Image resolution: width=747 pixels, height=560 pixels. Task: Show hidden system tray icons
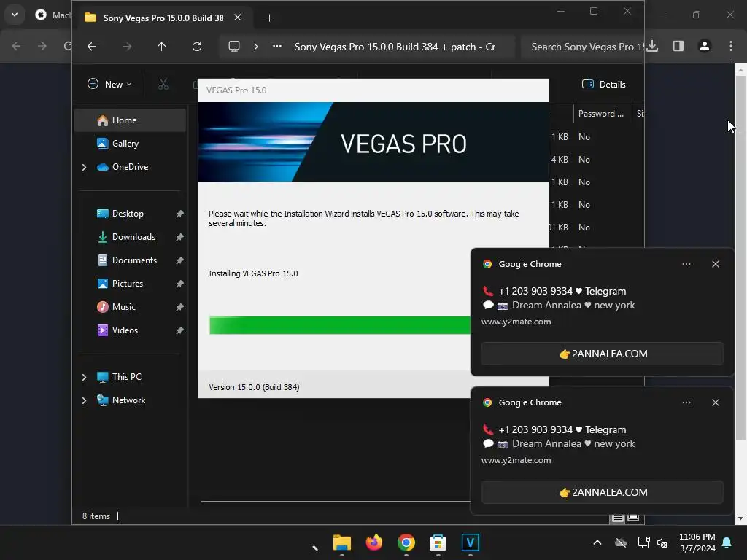point(597,542)
